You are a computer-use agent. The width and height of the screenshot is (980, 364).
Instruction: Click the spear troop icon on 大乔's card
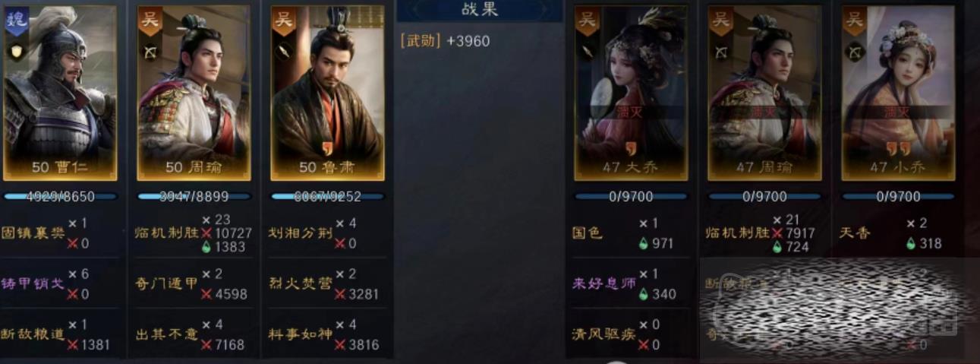tap(587, 52)
